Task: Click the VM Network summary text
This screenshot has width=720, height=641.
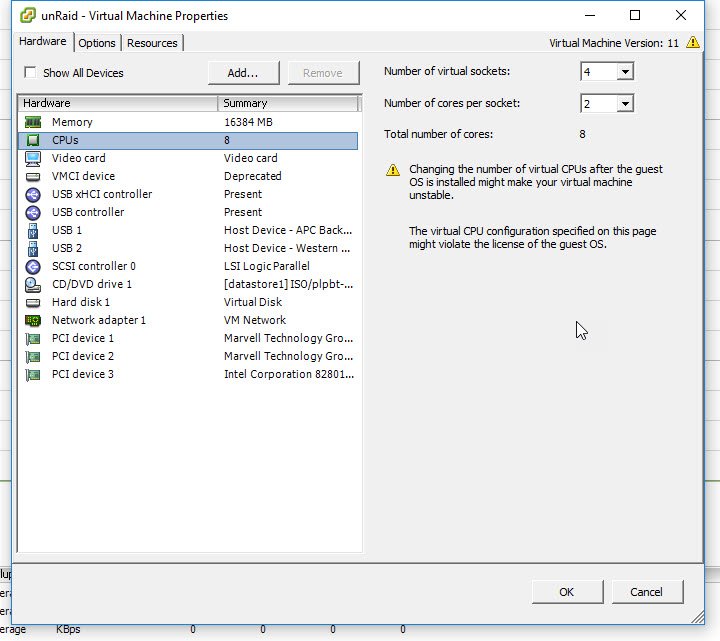Action: point(255,320)
